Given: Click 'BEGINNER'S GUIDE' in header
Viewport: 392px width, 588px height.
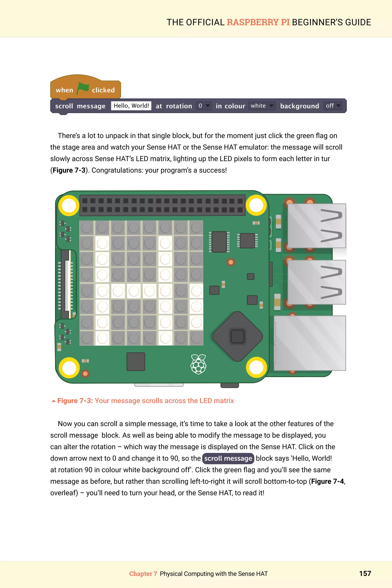Looking at the screenshot, I should click(x=332, y=22).
